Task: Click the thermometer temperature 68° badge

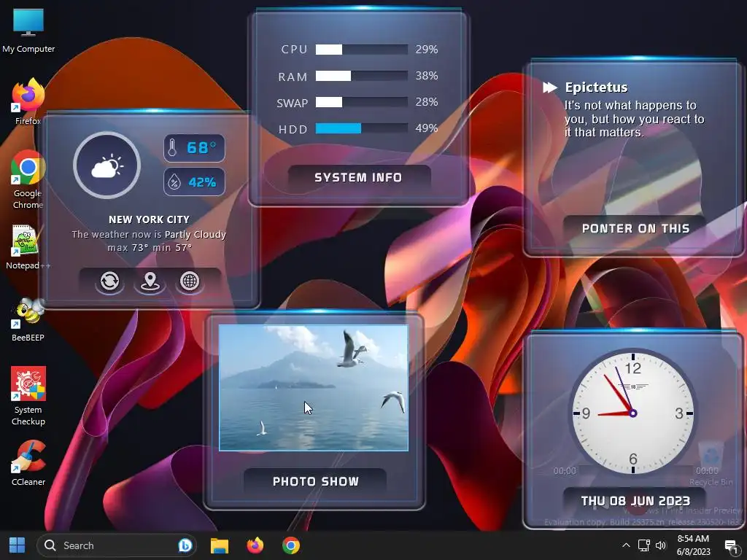Action: click(194, 148)
